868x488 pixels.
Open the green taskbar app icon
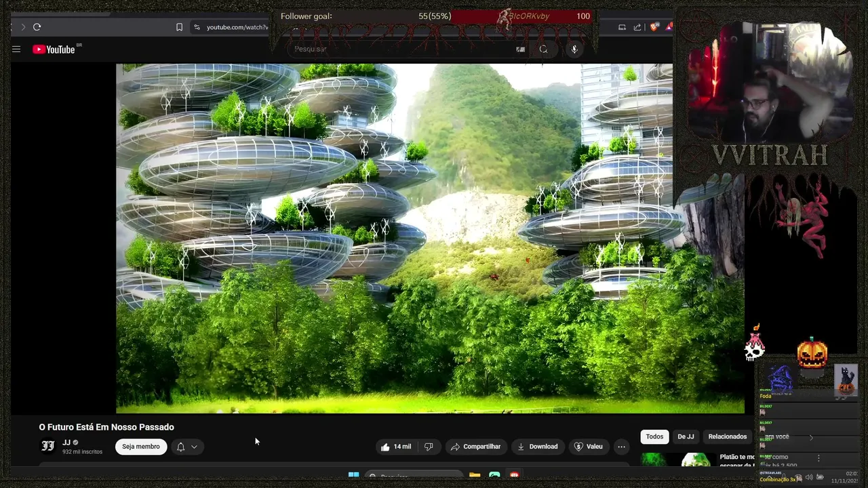[x=494, y=476]
